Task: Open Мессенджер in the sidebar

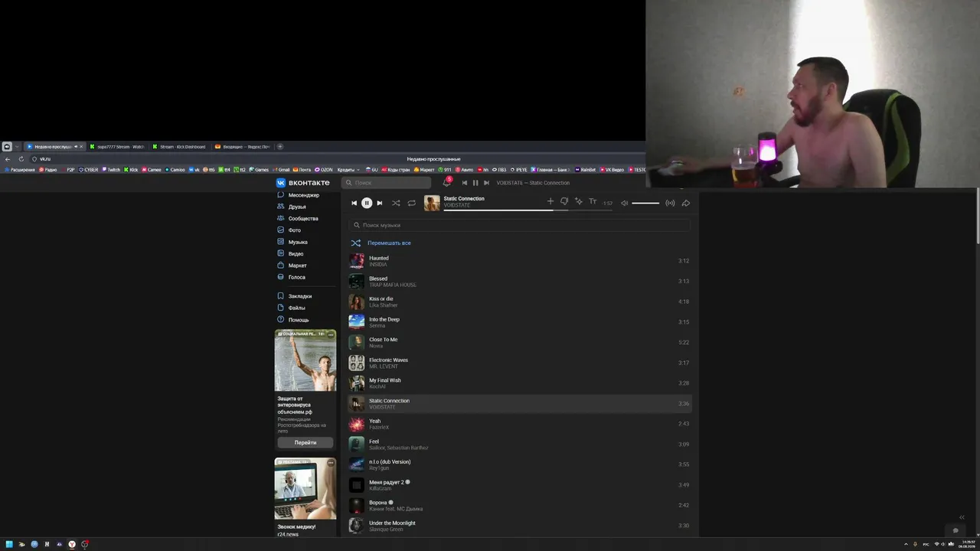Action: point(298,195)
